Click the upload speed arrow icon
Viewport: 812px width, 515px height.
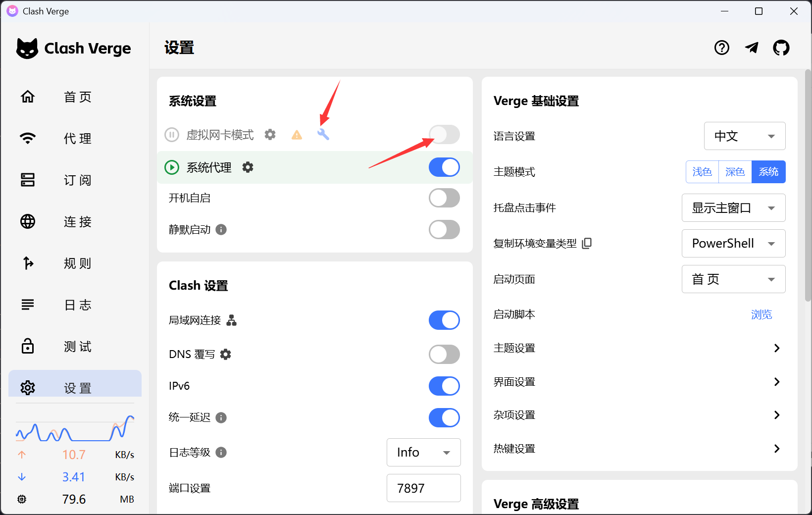tap(22, 455)
